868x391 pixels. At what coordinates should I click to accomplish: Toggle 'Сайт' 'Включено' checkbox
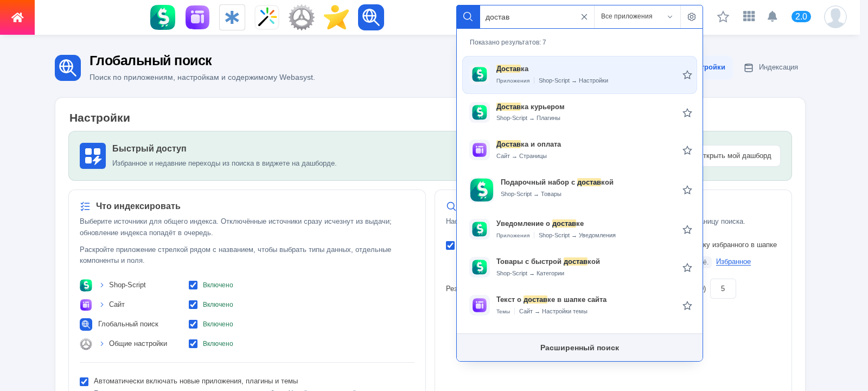click(193, 305)
